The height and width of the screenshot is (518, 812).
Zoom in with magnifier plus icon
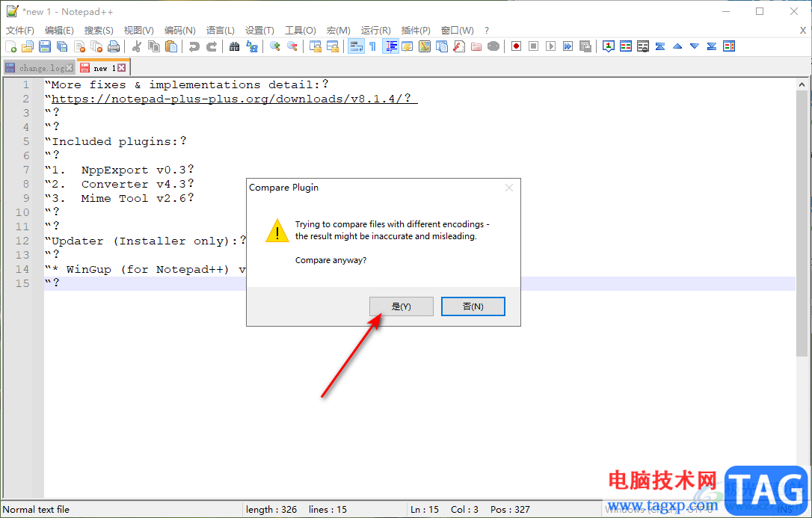pos(275,46)
